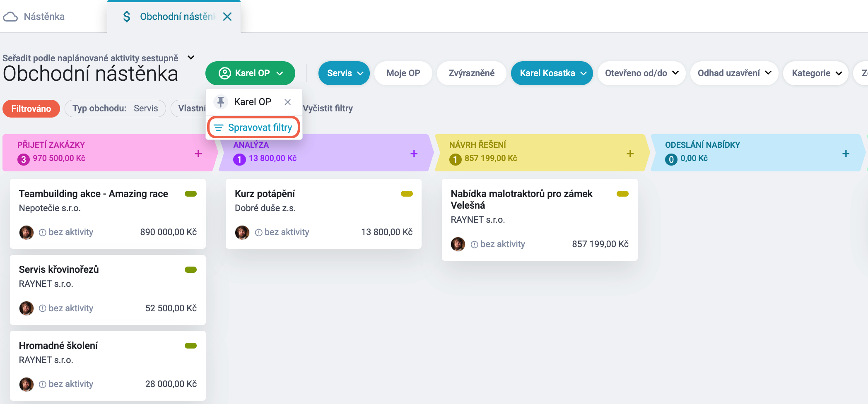Image resolution: width=868 pixels, height=404 pixels.
Task: Add a deal in Návrh řešení column
Action: point(630,154)
